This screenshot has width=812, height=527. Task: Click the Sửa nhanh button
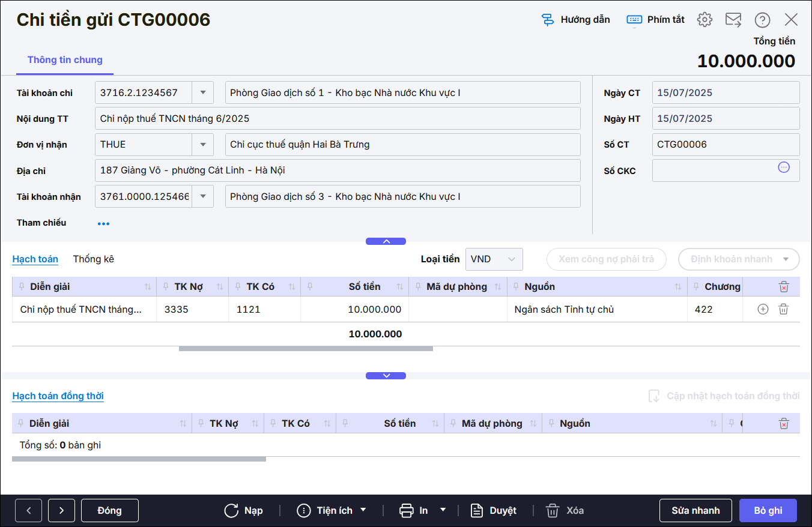tap(695, 511)
